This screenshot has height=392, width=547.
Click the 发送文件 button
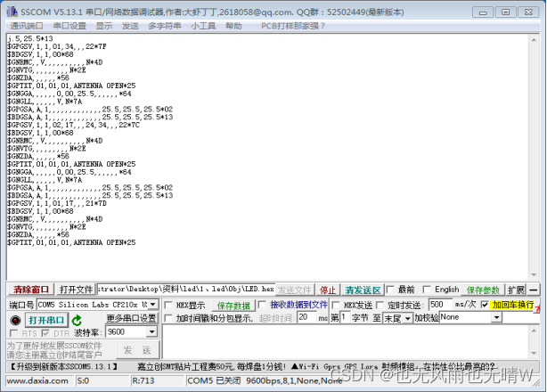click(x=294, y=290)
